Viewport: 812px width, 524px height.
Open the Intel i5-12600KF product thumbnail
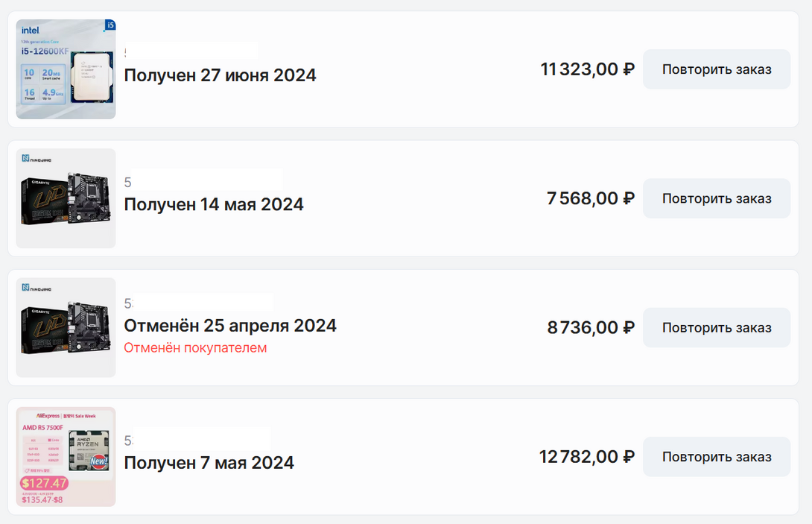pyautogui.click(x=66, y=69)
